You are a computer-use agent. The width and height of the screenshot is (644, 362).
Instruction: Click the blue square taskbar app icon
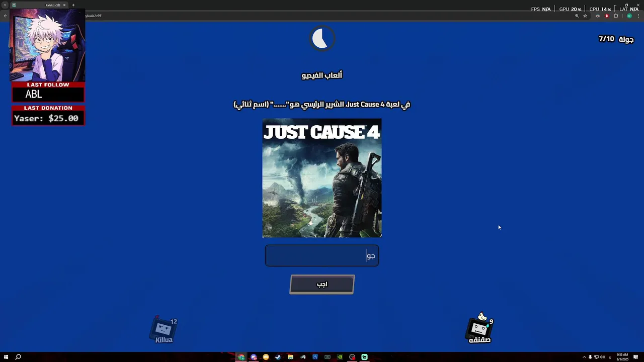(315, 357)
